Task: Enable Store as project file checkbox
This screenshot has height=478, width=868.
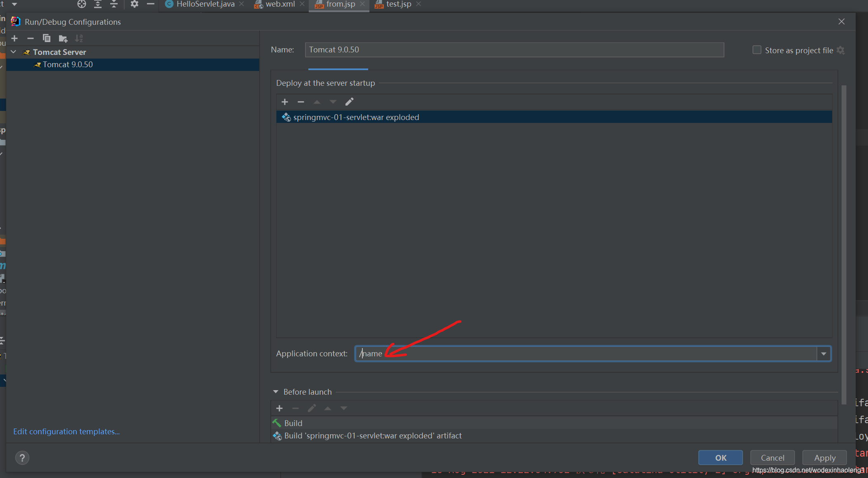Action: coord(757,50)
